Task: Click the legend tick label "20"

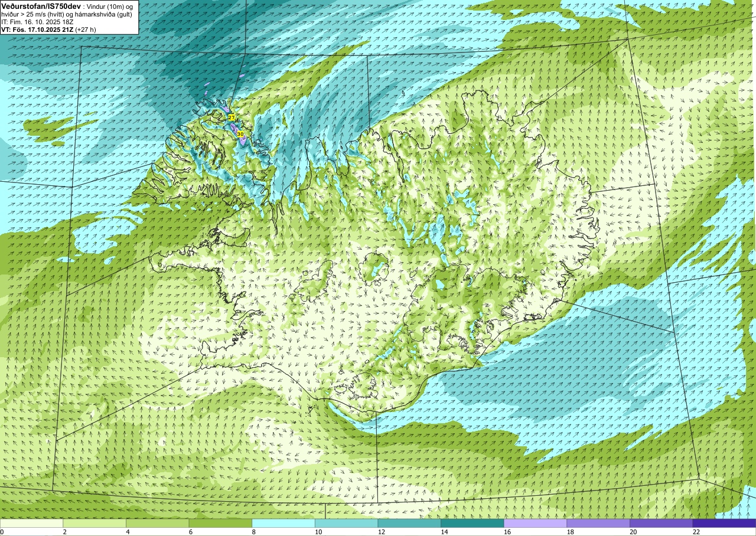Action: tap(633, 532)
